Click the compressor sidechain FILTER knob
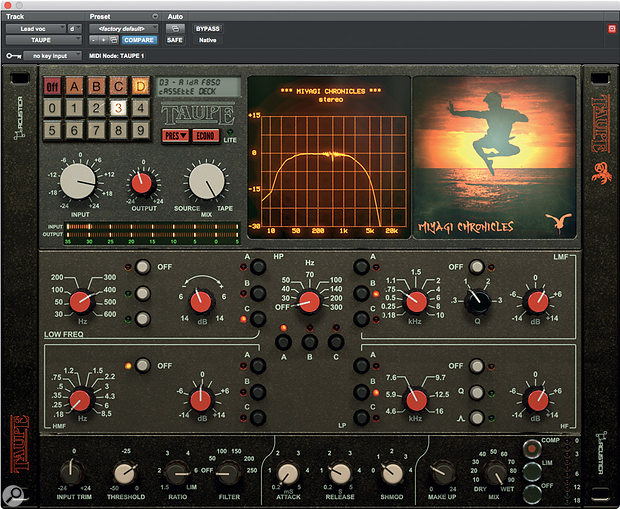620x509 pixels. click(x=228, y=473)
